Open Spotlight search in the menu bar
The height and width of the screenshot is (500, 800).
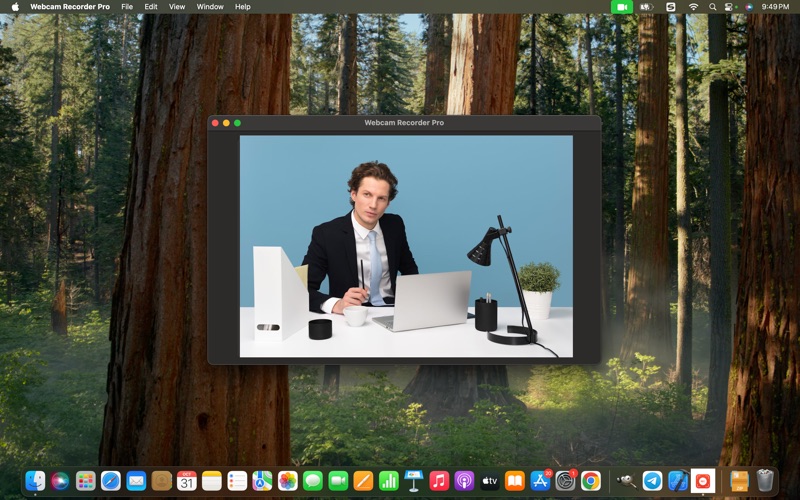(712, 7)
